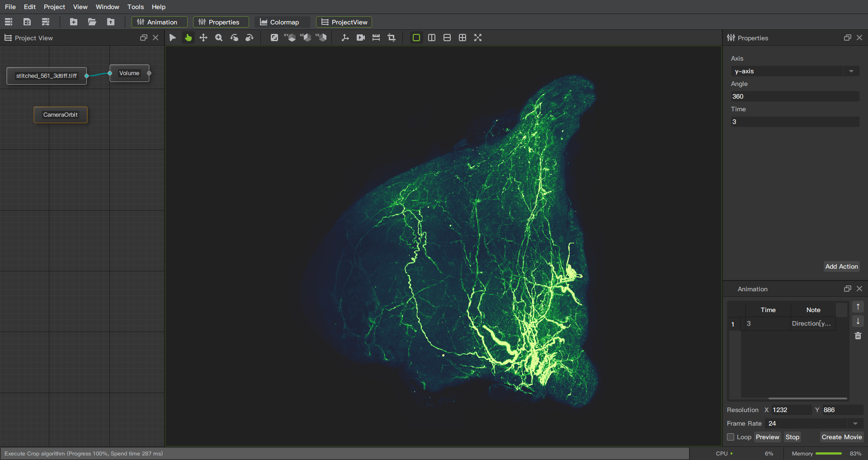Click the Resolution X field 1232
The image size is (868, 460).
click(x=791, y=410)
